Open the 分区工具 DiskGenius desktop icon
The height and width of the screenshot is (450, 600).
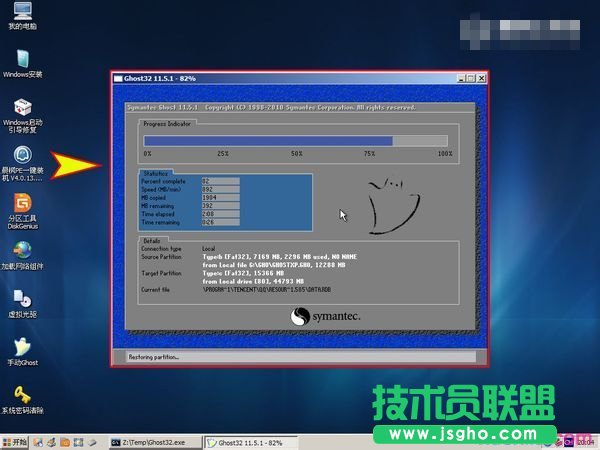pyautogui.click(x=23, y=211)
